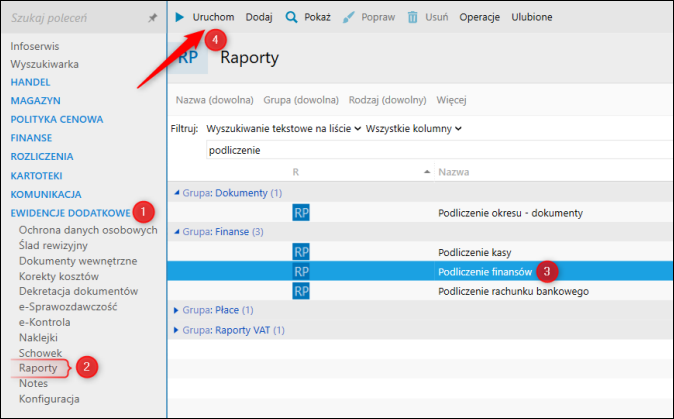Open the HANDEL section

pos(30,82)
